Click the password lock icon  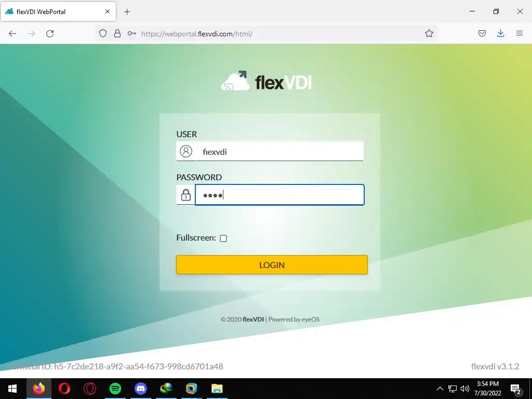[186, 195]
